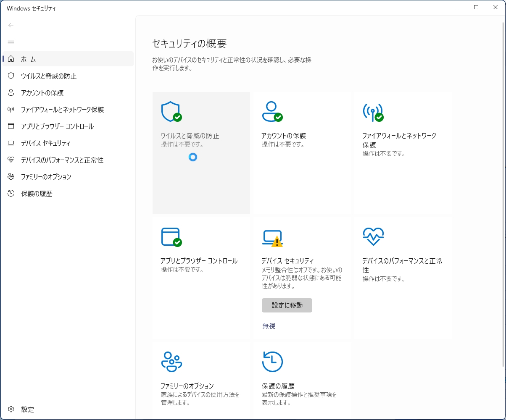Open ファイアウォールとネットワーク保護 sidebar item

[x=62, y=110]
